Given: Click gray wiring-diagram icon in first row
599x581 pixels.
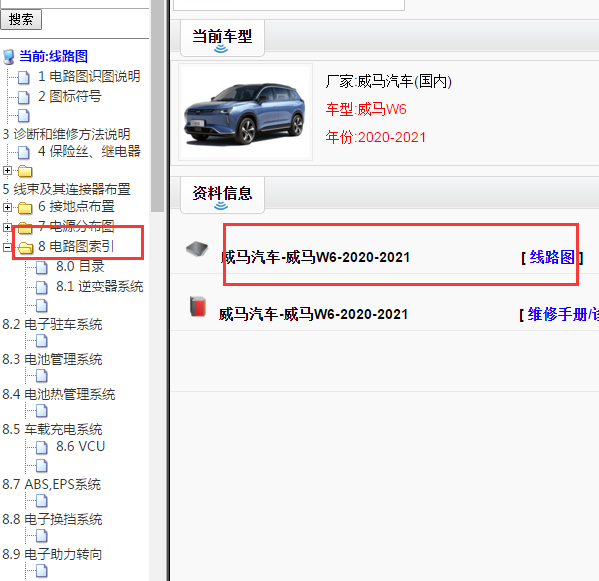Looking at the screenshot, I should click(x=197, y=249).
